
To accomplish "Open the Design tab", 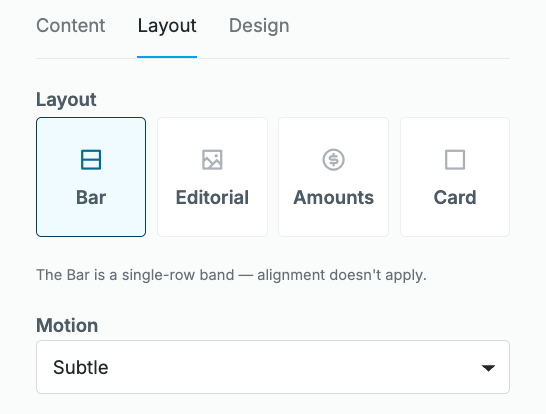I will [259, 26].
